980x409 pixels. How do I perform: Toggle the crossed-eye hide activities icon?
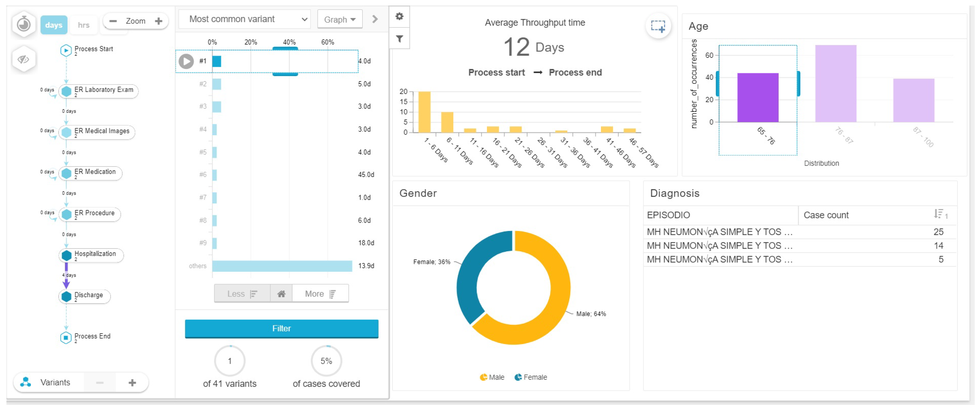pos(24,59)
